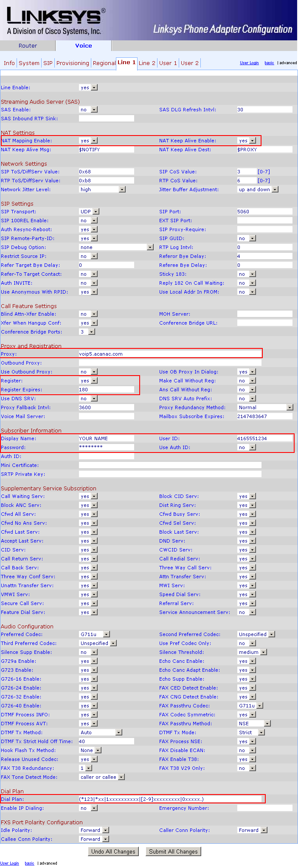Screen dimensions: 298x868
Task: Click Submit All Changes button
Action: click(x=173, y=851)
